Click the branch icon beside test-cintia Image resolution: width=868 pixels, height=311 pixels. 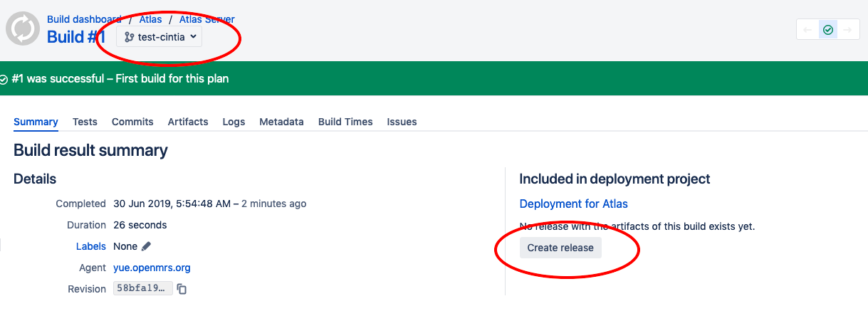[x=129, y=37]
